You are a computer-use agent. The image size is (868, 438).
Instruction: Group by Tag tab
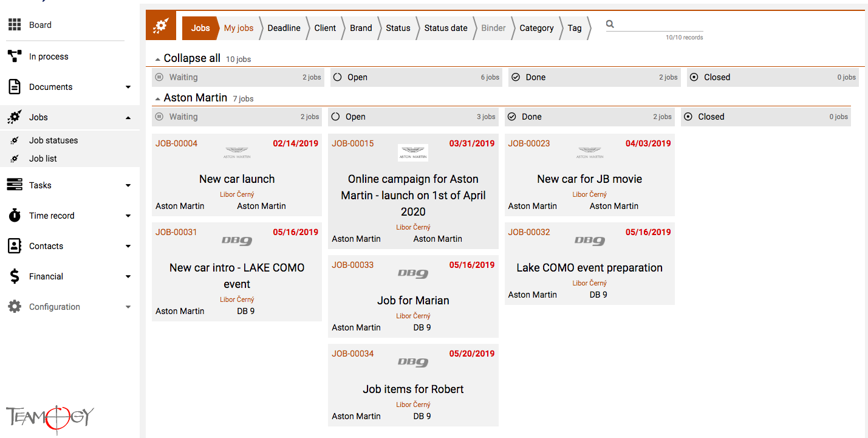pos(575,28)
